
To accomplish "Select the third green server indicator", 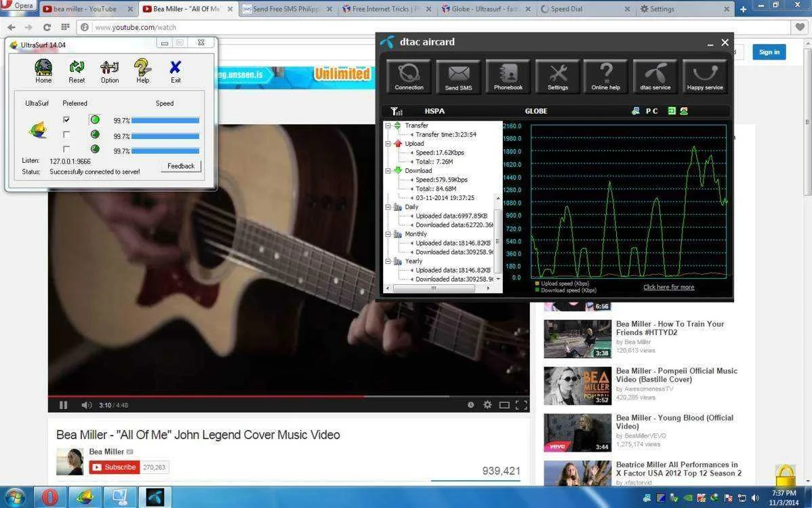I will 95,149.
